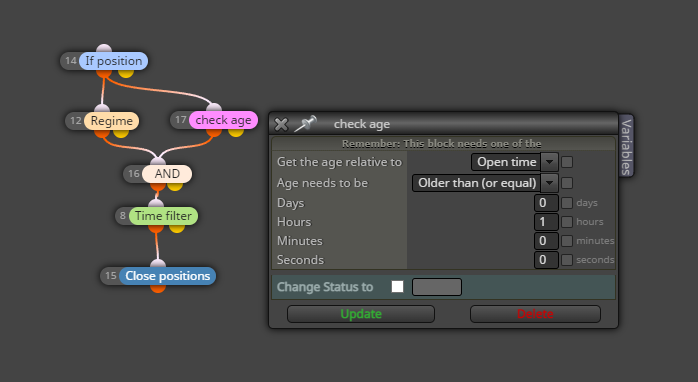Image resolution: width=698 pixels, height=382 pixels.
Task: Click orange output connector of AND
Action: coord(158,186)
